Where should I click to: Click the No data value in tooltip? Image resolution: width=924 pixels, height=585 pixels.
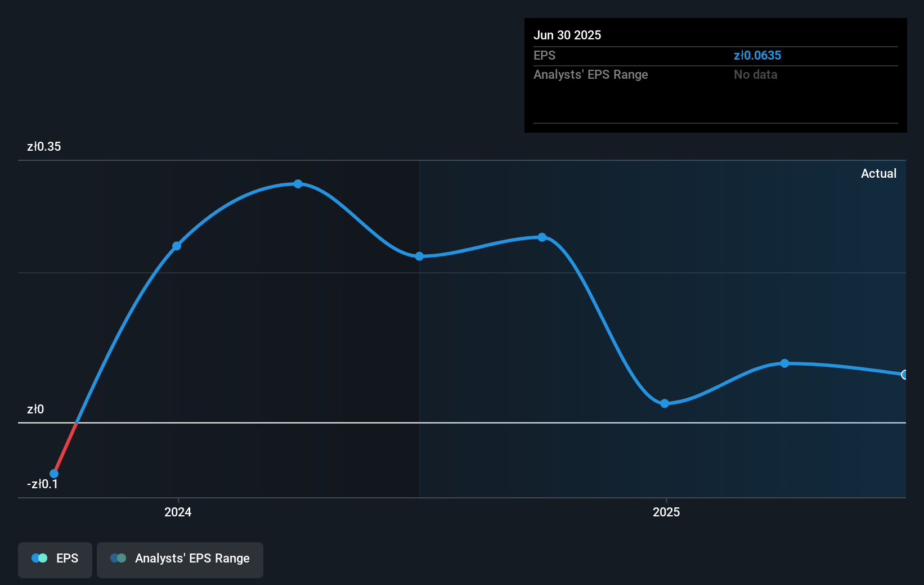pos(755,75)
